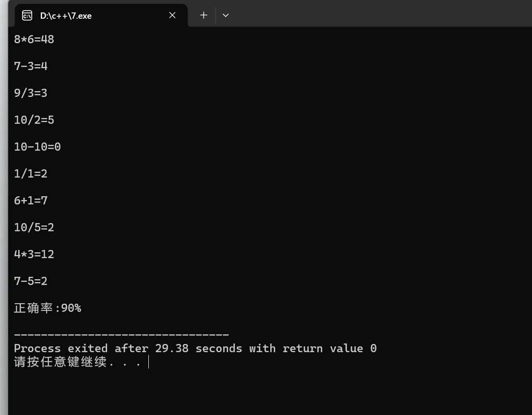Click the output line 7-5=2
The height and width of the screenshot is (415, 532).
[31, 281]
